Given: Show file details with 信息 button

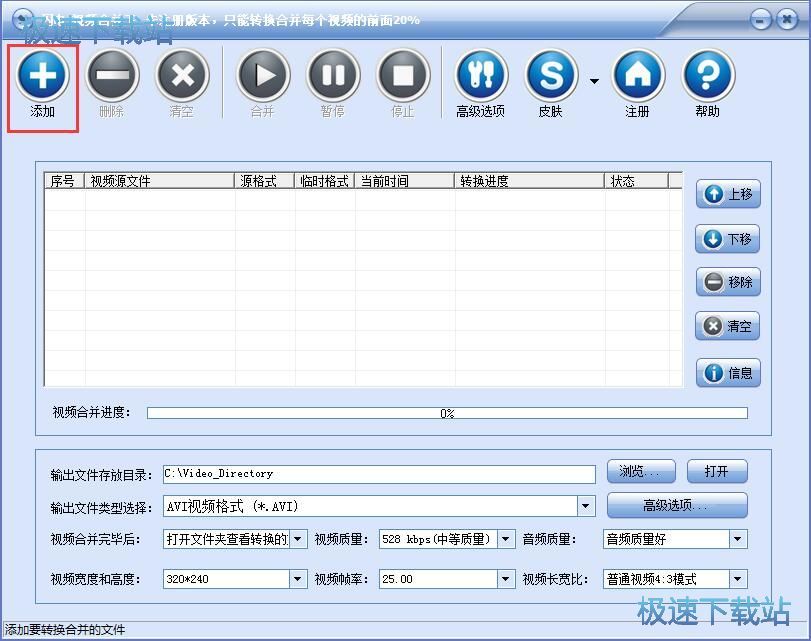Looking at the screenshot, I should pyautogui.click(x=728, y=373).
